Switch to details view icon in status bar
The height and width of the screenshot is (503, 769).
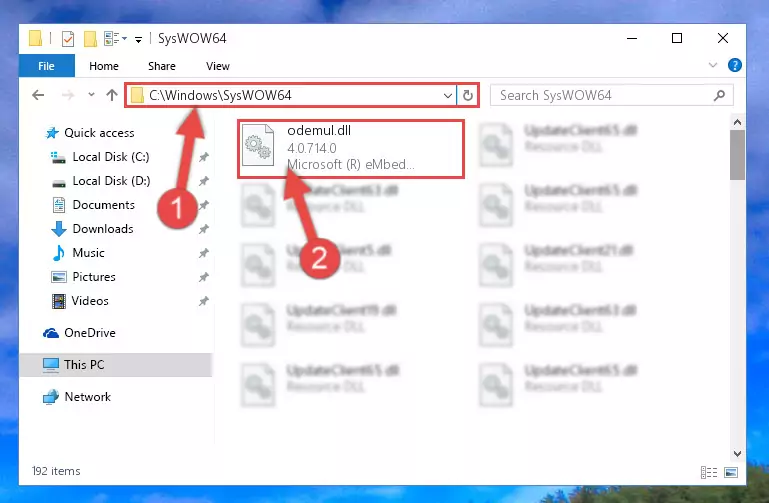pyautogui.click(x=709, y=472)
